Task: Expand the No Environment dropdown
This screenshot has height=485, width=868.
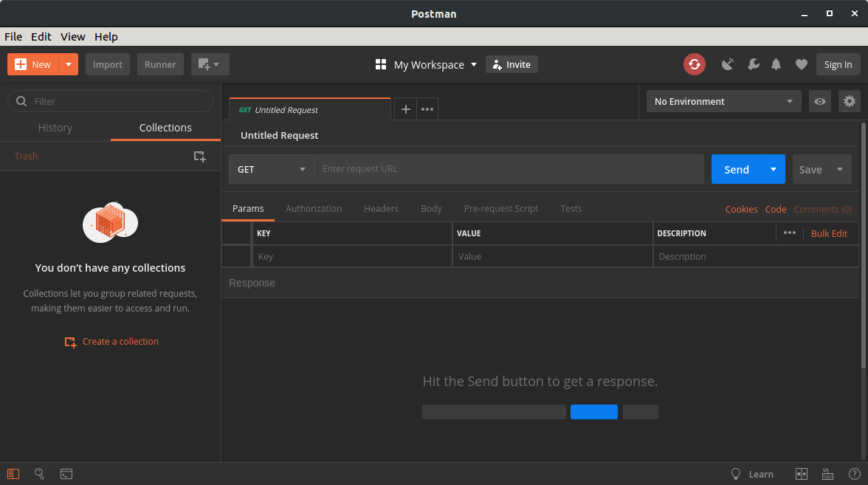Action: pos(723,102)
